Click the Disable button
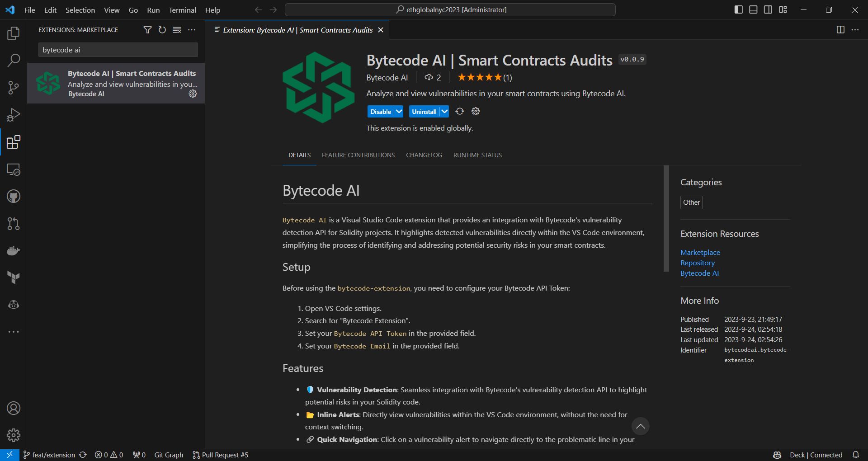 [381, 112]
